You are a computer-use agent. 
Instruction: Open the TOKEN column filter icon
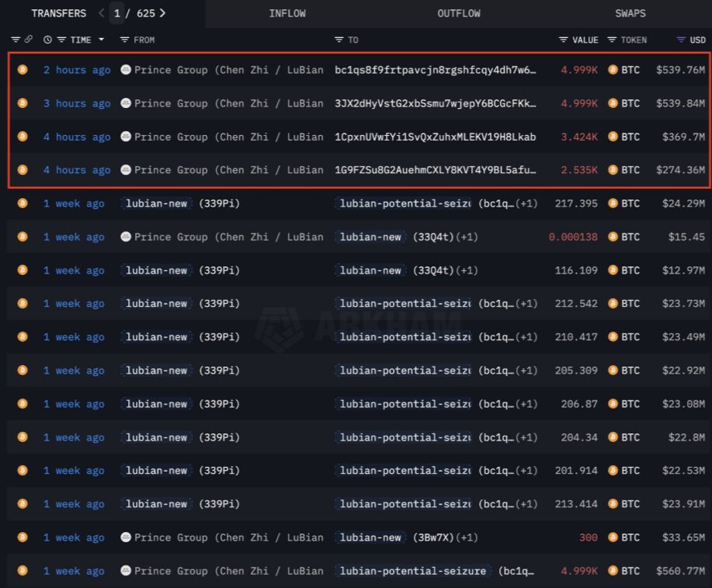pos(612,40)
